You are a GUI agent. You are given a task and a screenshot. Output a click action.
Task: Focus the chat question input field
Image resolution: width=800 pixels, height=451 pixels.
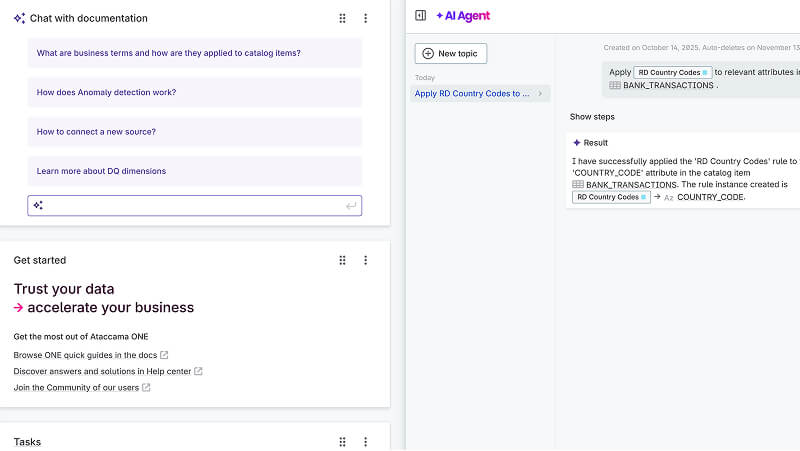point(194,206)
